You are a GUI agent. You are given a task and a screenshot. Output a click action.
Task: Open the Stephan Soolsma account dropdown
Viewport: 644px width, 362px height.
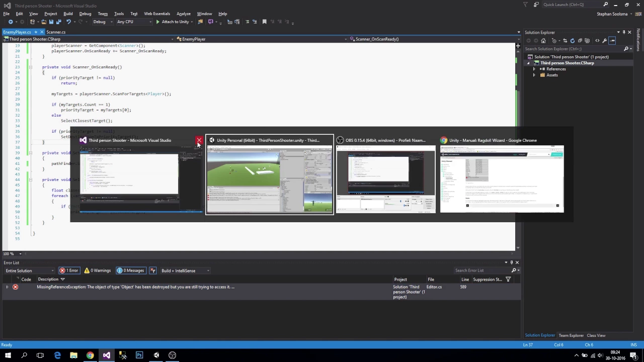(x=615, y=14)
